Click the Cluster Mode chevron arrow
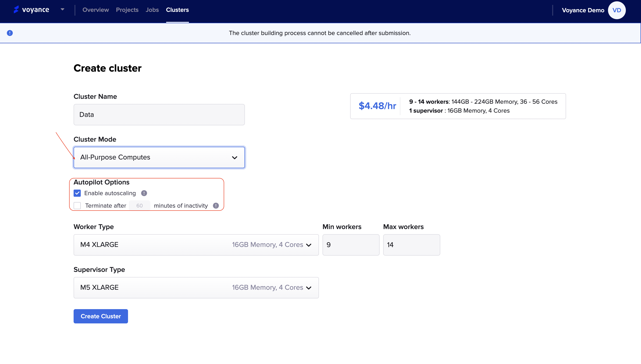Image resolution: width=641 pixels, height=364 pixels. (x=234, y=157)
